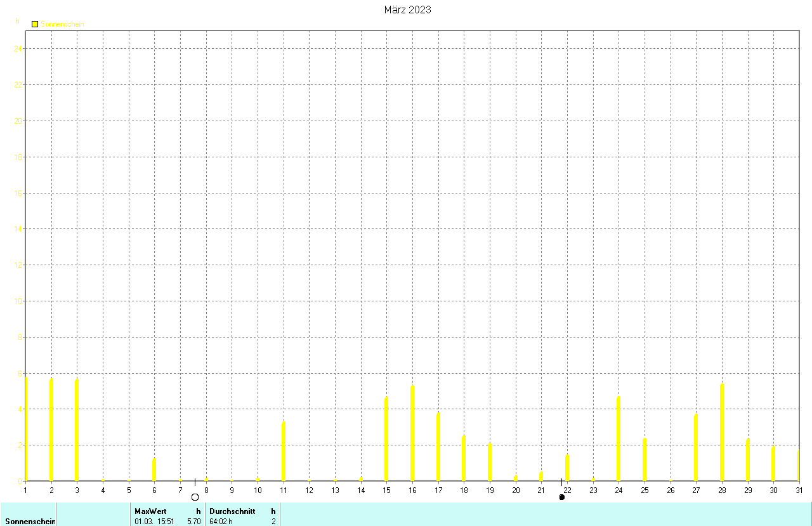Select the sunshine bar for day 19
The width and height of the screenshot is (812, 526).
[490, 462]
